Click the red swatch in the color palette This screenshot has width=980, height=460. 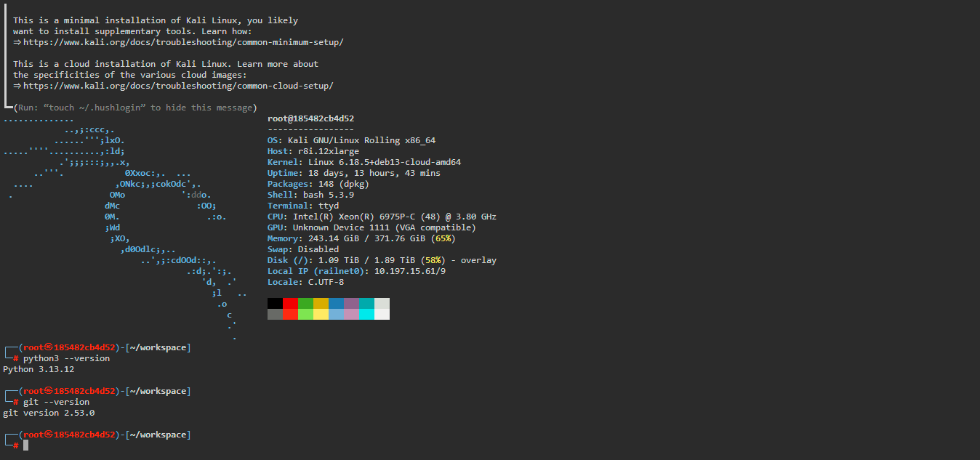click(290, 303)
